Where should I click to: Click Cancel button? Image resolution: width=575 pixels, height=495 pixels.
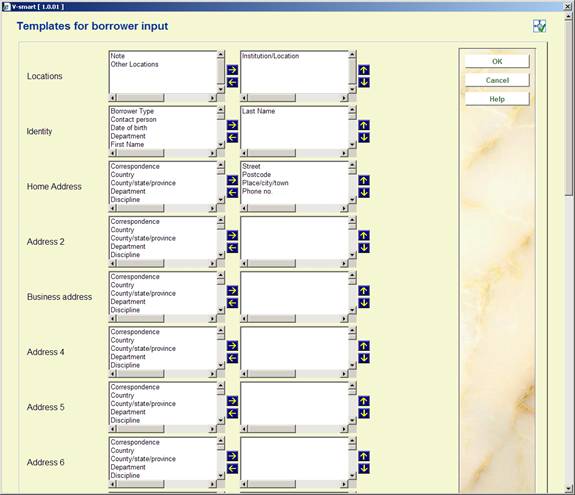point(497,80)
